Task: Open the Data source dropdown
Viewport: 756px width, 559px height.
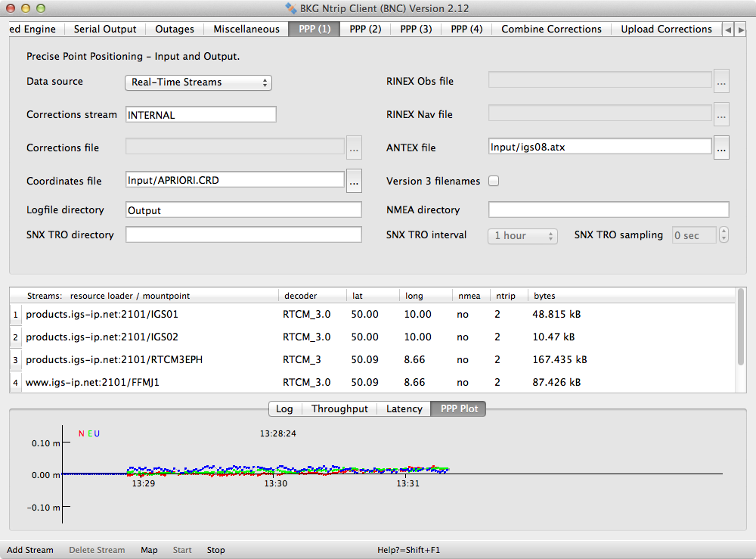Action: pyautogui.click(x=198, y=82)
